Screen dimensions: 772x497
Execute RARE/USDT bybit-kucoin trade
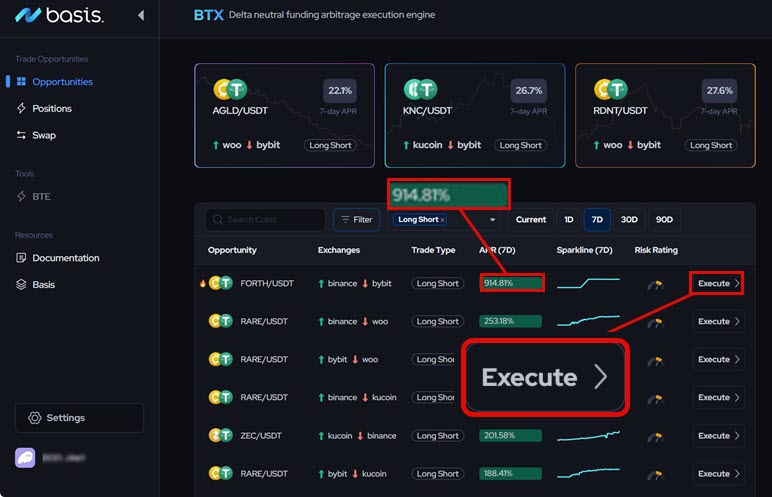[718, 473]
